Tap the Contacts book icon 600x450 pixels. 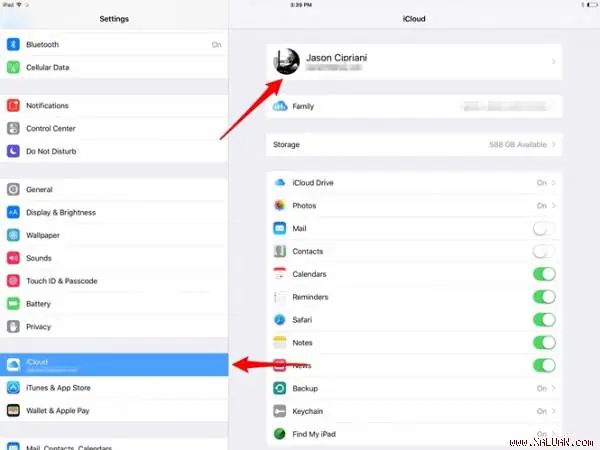tap(280, 251)
